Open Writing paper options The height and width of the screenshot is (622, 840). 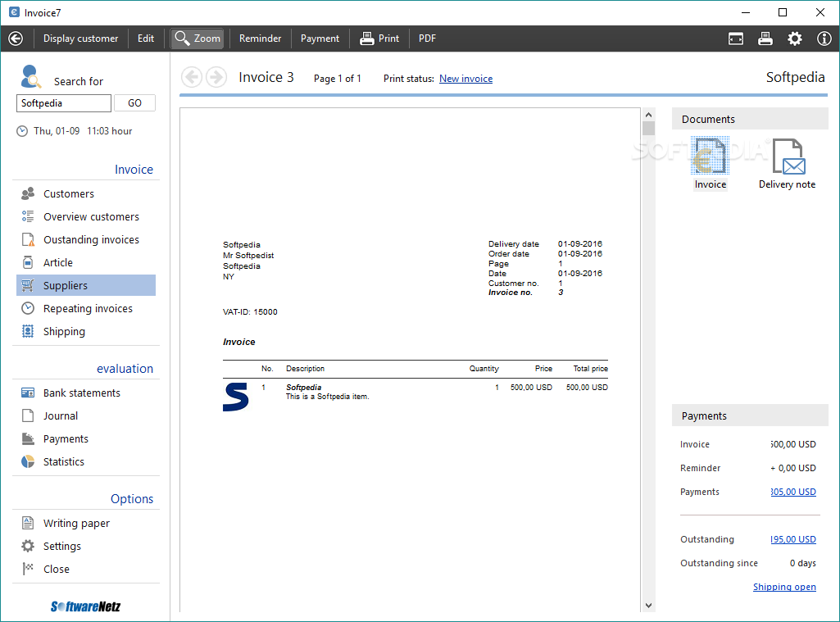point(76,524)
